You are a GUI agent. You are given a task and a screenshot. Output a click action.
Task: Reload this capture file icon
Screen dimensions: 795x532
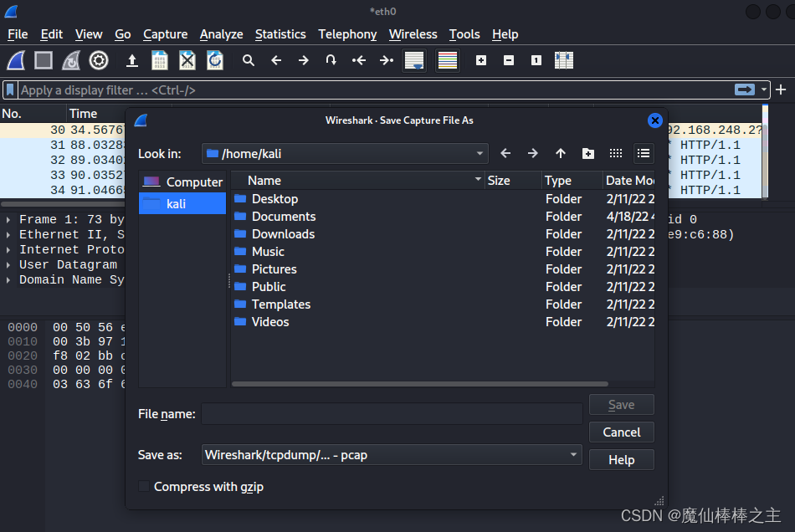click(215, 60)
